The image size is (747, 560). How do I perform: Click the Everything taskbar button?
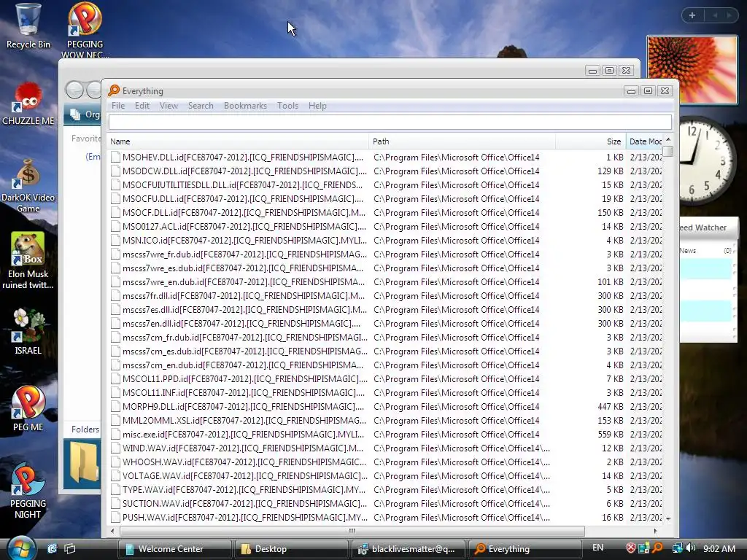click(526, 549)
